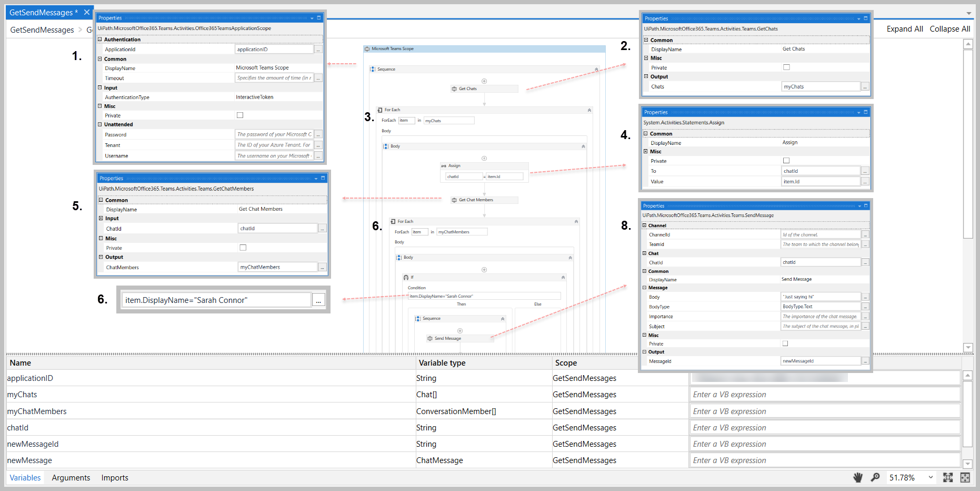Click the Microsoft Teams Scope icon

coord(367,48)
